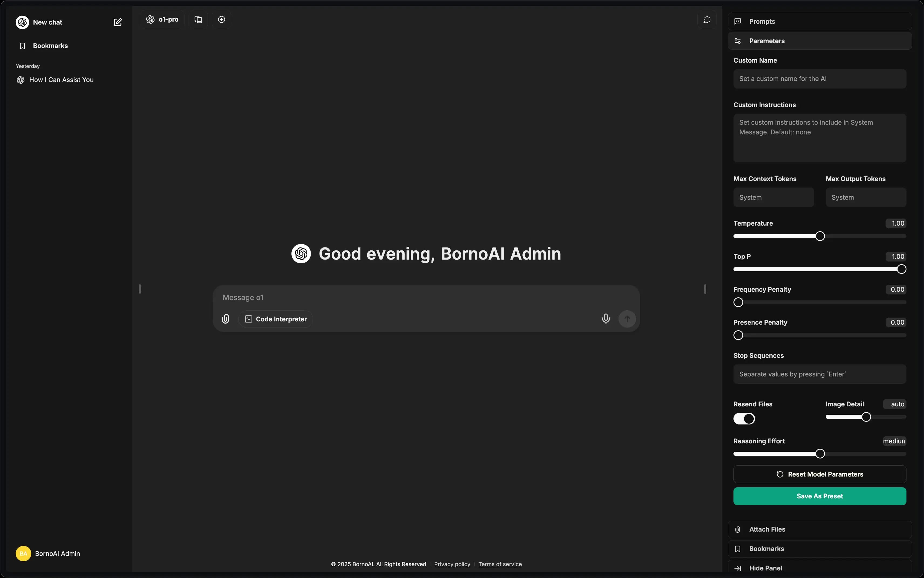Click the Image Detail auto value box

tap(895, 404)
